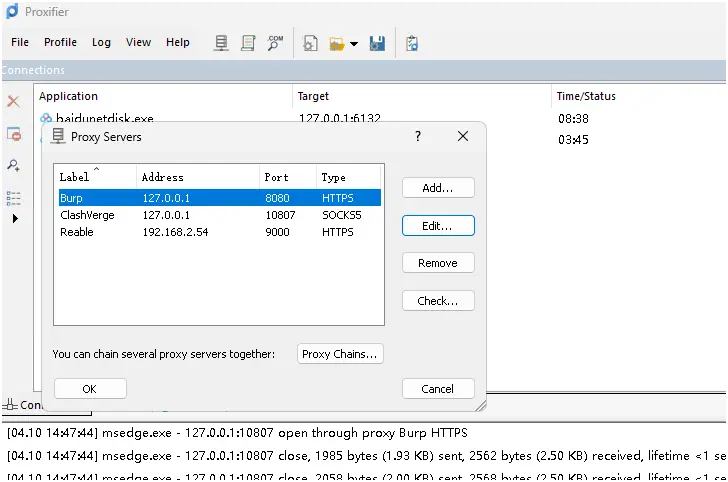Select the Reable proxy row
Screen dimensions: 728x482
point(220,232)
